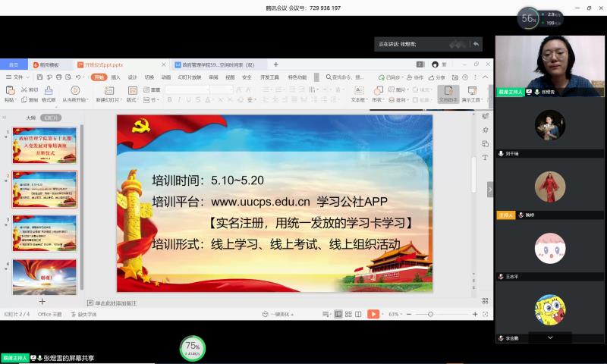607x364 pixels.
Task: Click the Format Painter (格式刷) icon
Action: [48, 91]
